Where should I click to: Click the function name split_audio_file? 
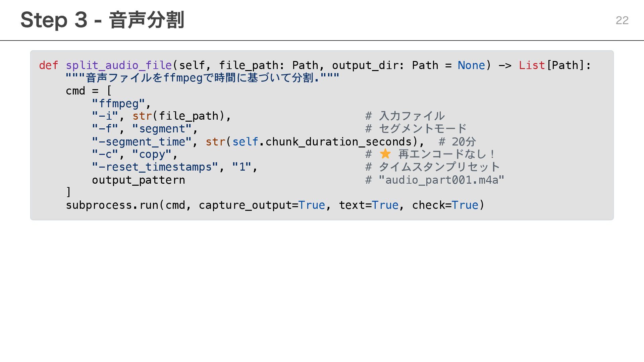point(119,65)
